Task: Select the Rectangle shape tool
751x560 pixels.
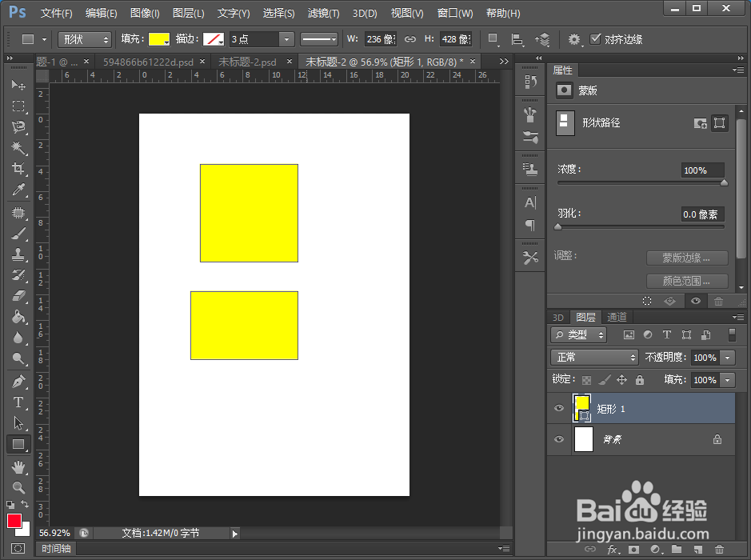Action: [x=18, y=445]
